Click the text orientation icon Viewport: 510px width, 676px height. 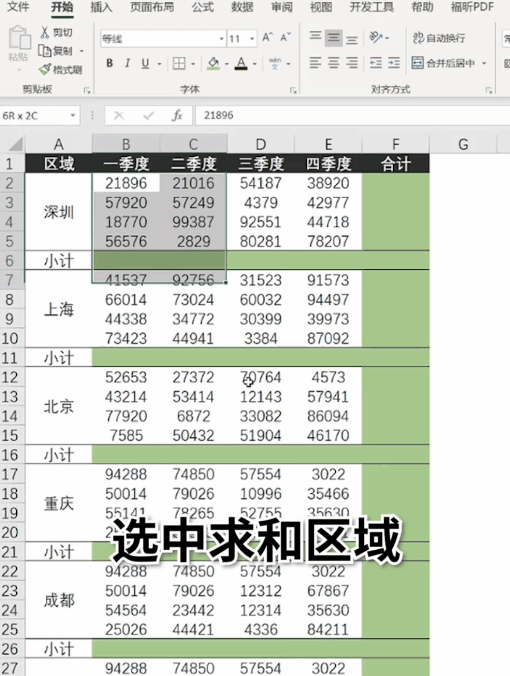tap(376, 38)
